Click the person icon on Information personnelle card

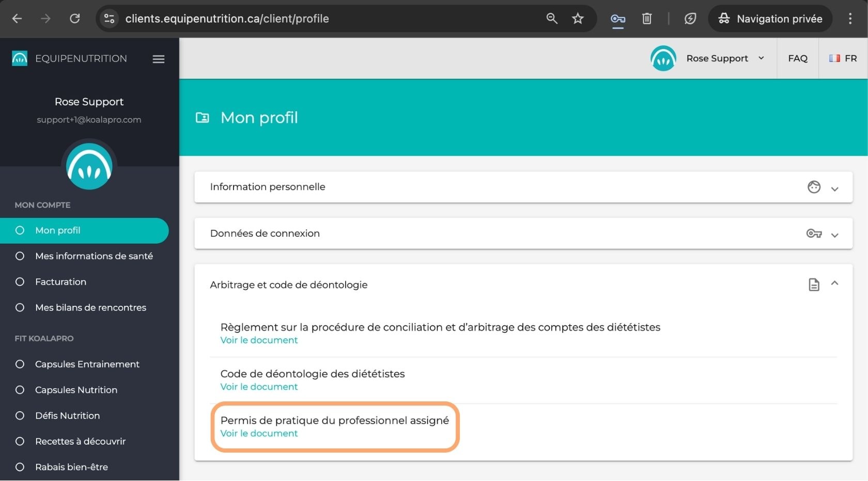(x=814, y=187)
